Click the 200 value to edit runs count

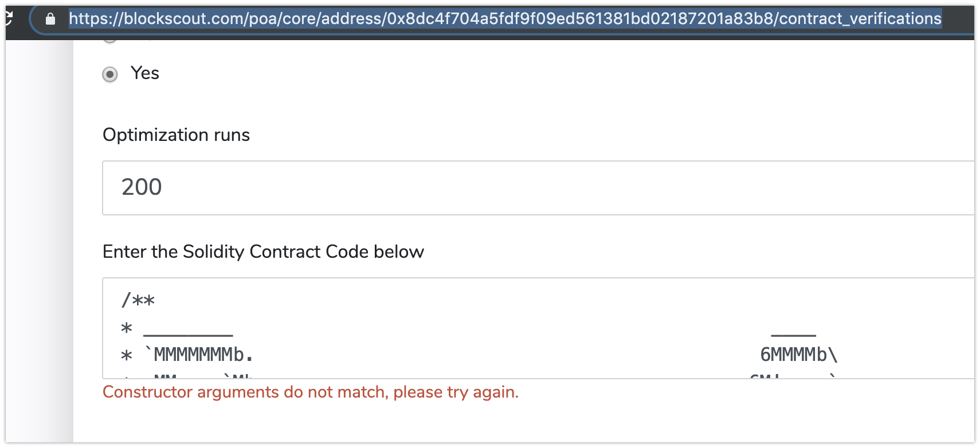point(141,187)
